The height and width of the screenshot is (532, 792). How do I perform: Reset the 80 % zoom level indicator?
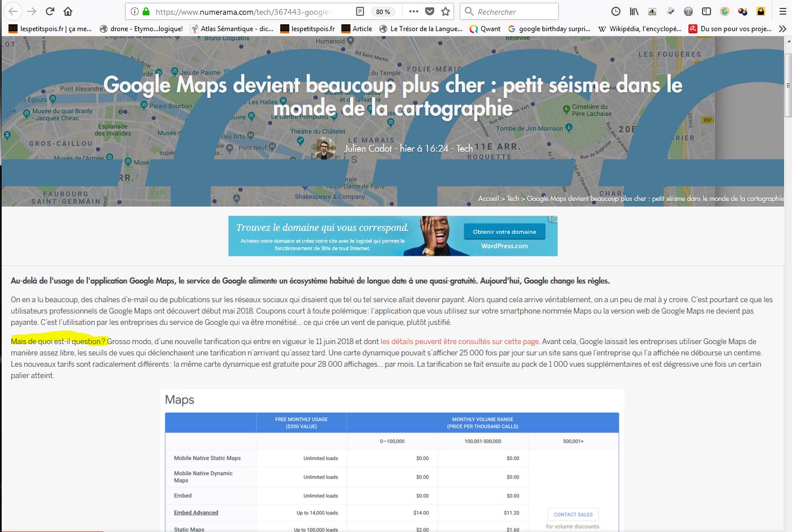[x=383, y=12]
